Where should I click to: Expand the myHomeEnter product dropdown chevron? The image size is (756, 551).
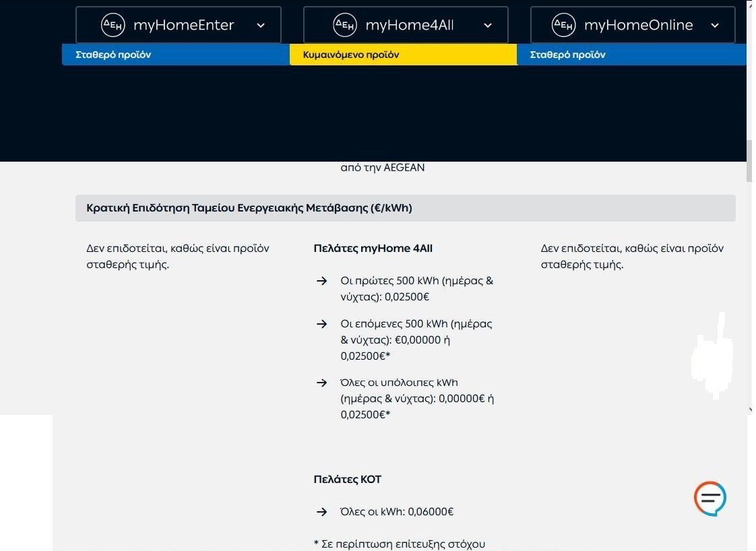point(260,26)
